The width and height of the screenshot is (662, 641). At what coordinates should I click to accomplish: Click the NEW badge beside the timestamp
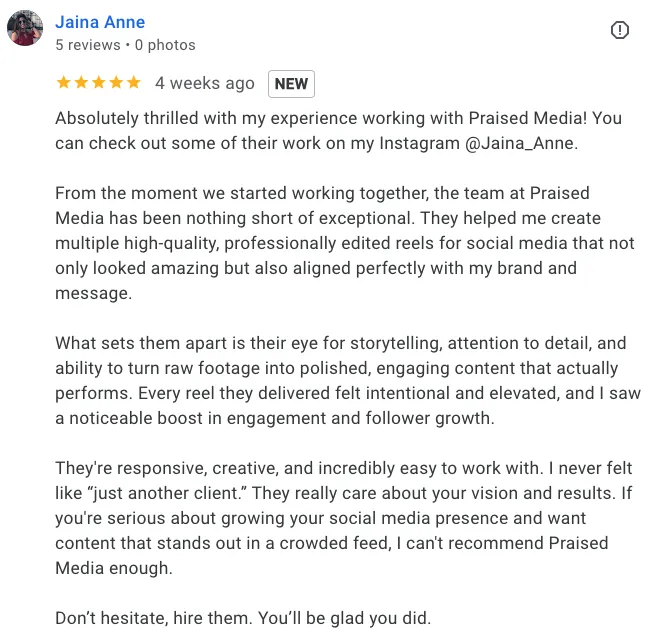(x=291, y=84)
